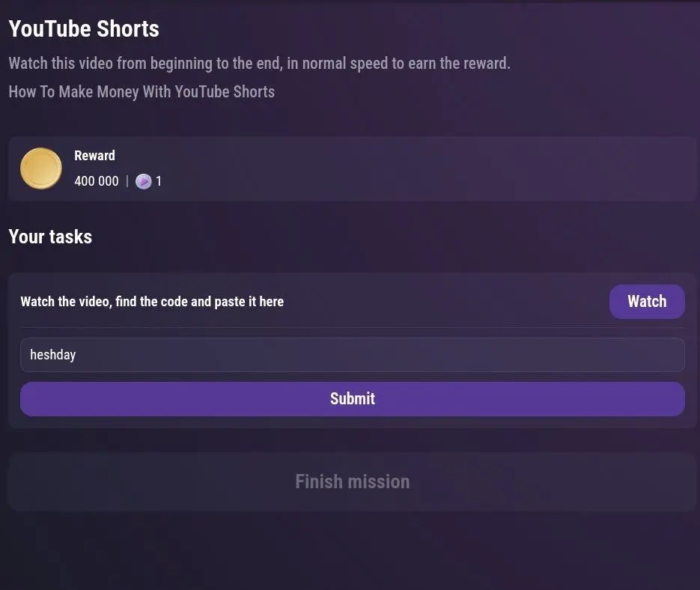Select the YouTube Shorts heading
Screen dimensions: 700x590
[84, 28]
